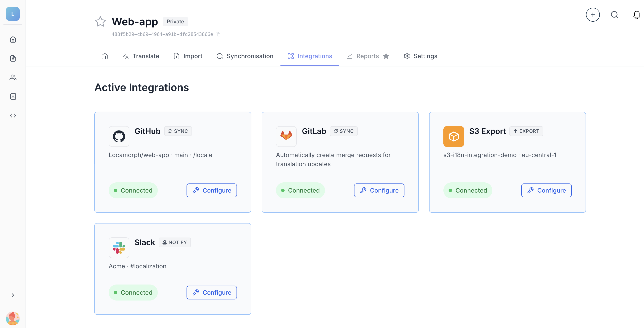
Task: Click the Connected status on S3 Export
Action: click(x=468, y=190)
